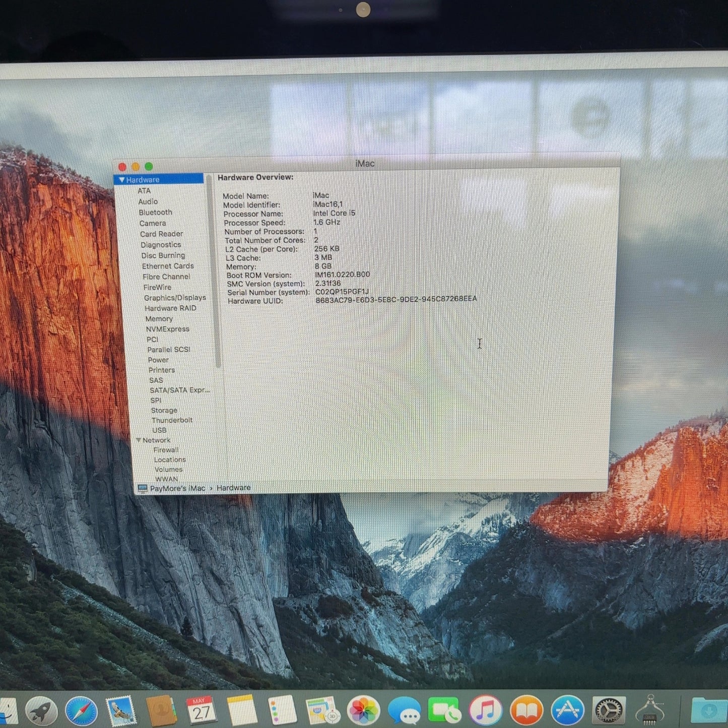Click the System Information Dock icon
The image size is (728, 728).
[x=650, y=711]
